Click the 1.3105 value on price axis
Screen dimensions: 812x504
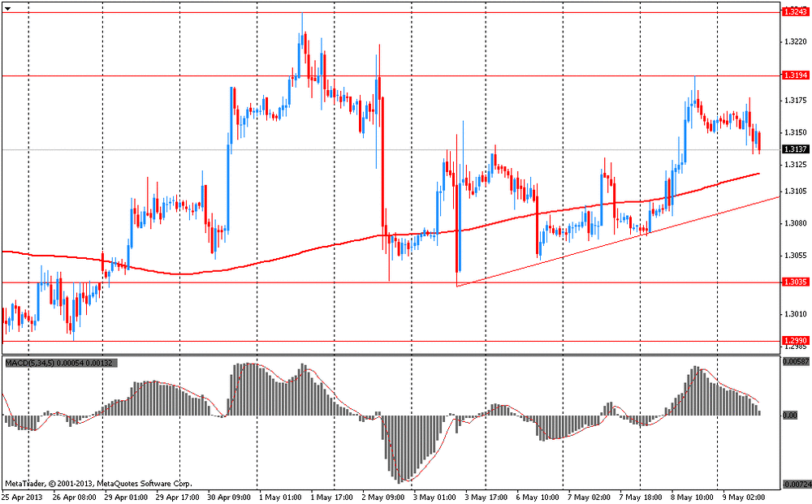pyautogui.click(x=796, y=191)
